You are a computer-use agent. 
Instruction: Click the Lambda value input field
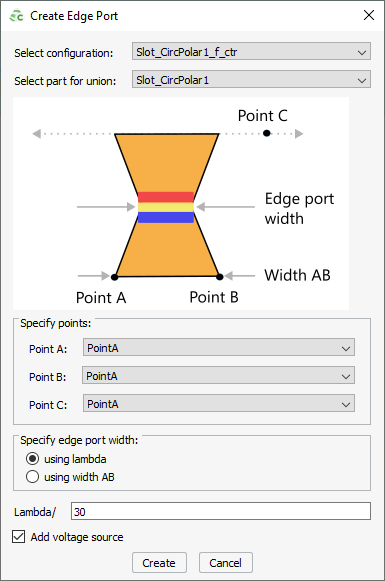(220, 511)
